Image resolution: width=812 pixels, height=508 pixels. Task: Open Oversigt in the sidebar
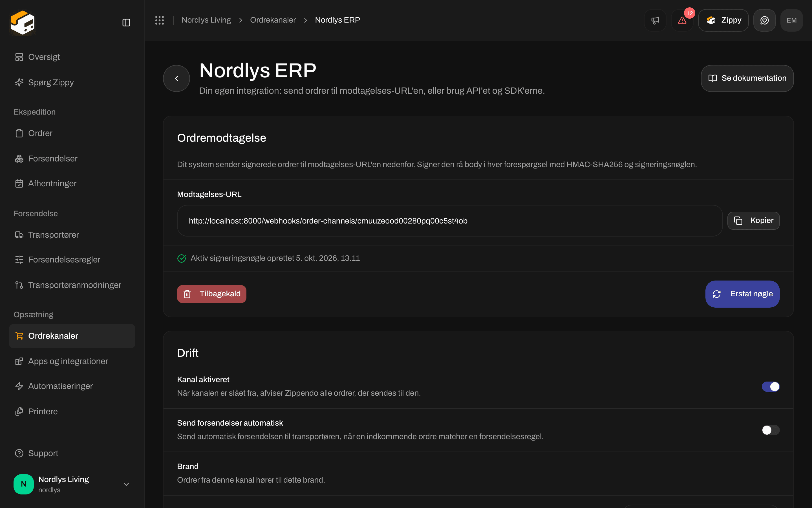(72, 57)
